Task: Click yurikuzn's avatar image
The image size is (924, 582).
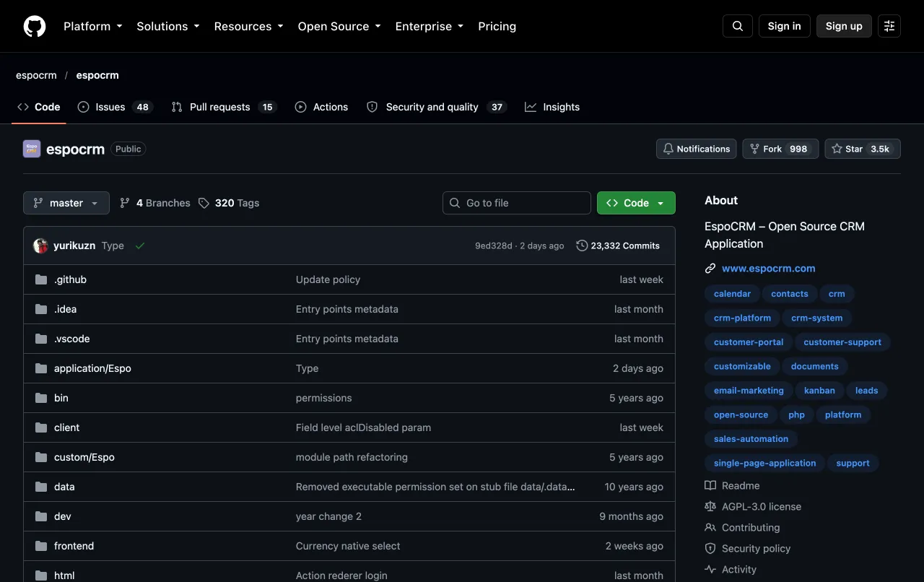Action: tap(40, 246)
